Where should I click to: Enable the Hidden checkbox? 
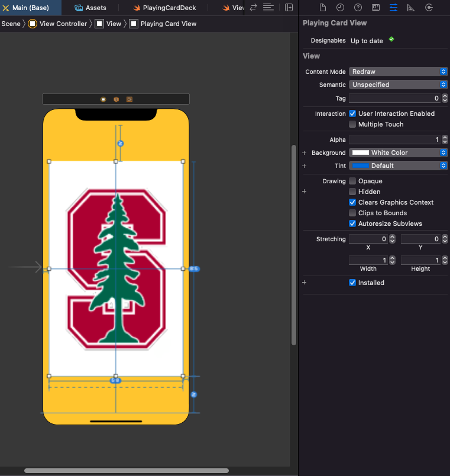pos(352,192)
